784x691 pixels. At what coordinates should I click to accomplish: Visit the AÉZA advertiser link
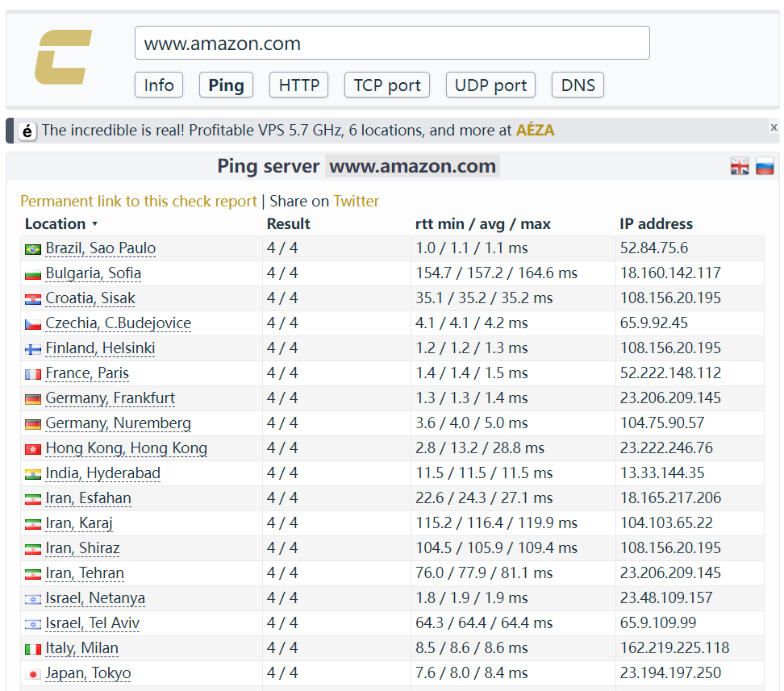pyautogui.click(x=535, y=131)
